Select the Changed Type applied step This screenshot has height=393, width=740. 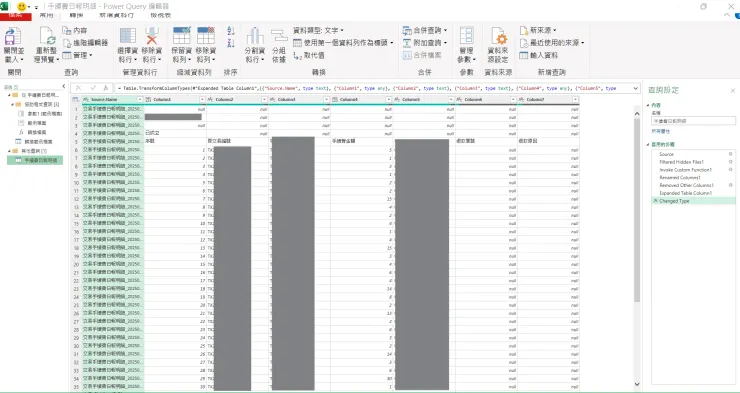[x=693, y=201]
